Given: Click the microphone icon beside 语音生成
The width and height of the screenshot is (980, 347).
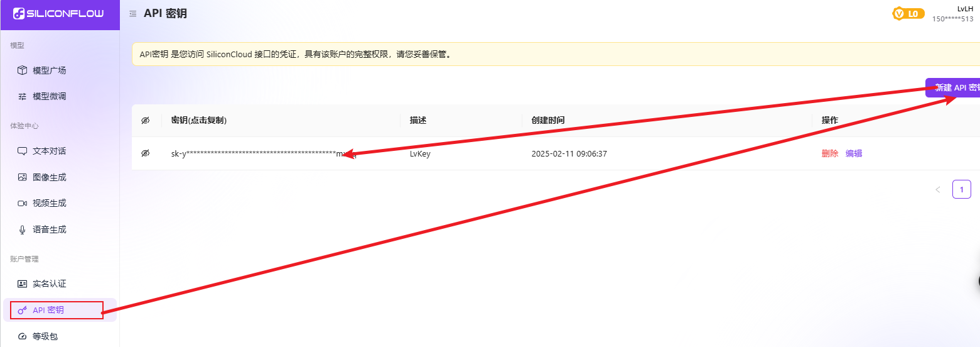Looking at the screenshot, I should point(22,229).
